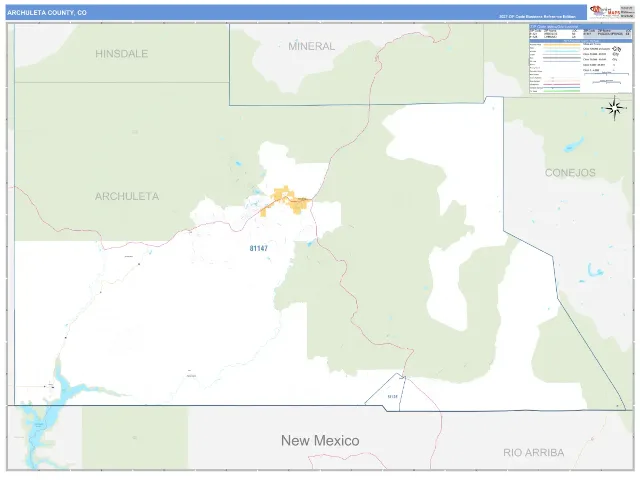Select the HINSDALE county label
The height and width of the screenshot is (480, 640).
(122, 53)
